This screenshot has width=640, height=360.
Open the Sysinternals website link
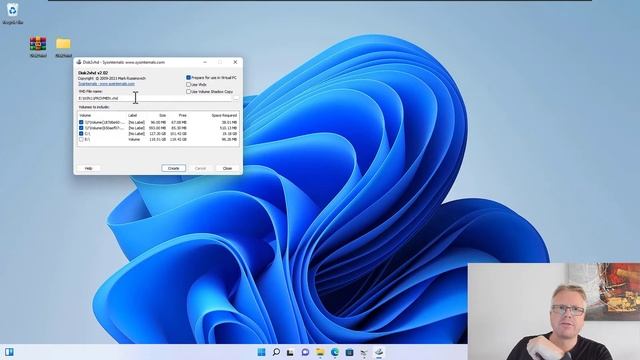click(107, 84)
